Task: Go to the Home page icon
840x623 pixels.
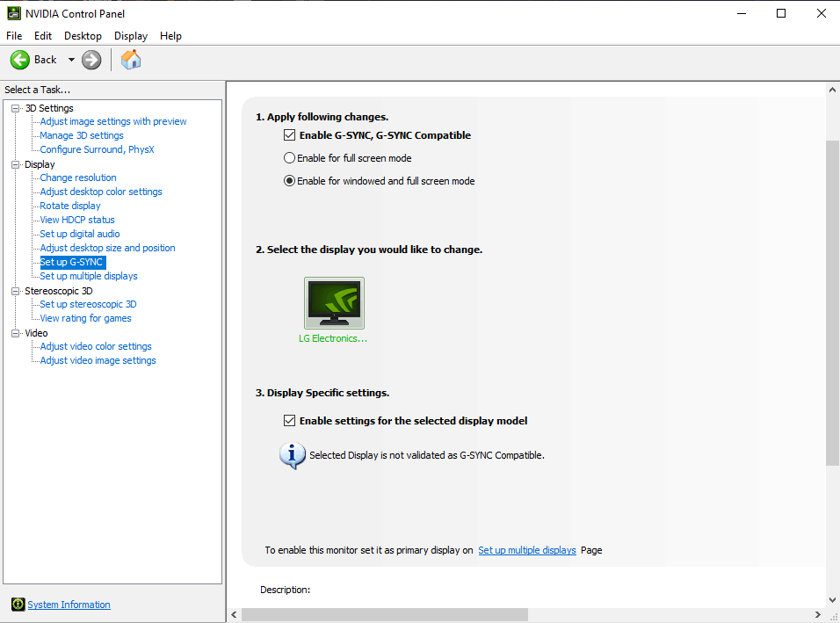Action: [131, 60]
